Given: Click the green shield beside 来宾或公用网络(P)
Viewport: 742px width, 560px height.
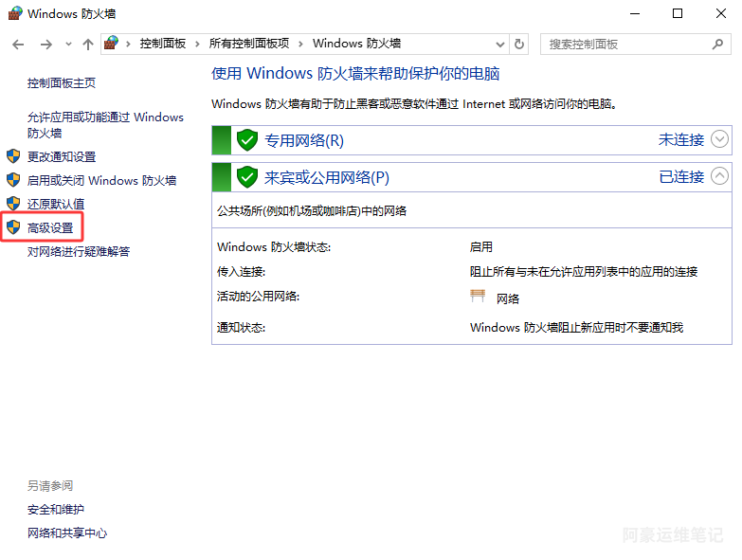Looking at the screenshot, I should [x=247, y=177].
